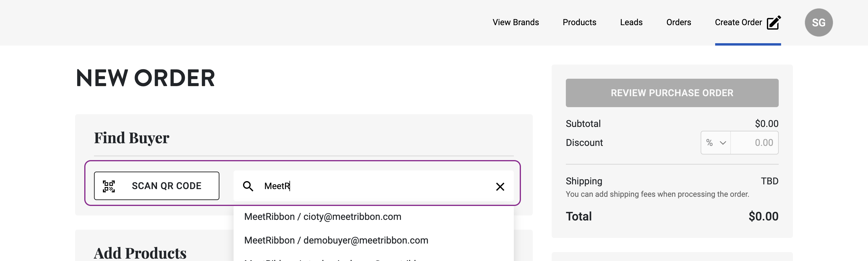Click the Create Order pencil icon

coord(774,22)
